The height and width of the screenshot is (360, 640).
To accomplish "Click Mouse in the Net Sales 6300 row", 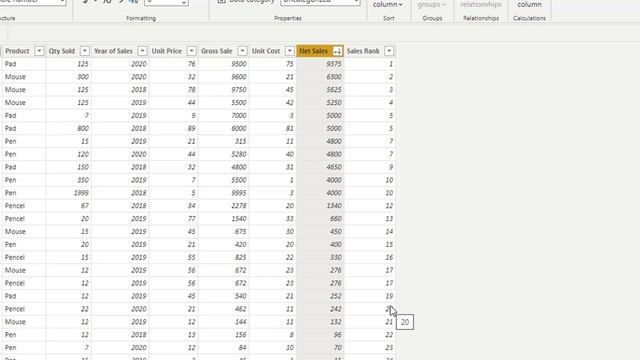I will [x=15, y=77].
